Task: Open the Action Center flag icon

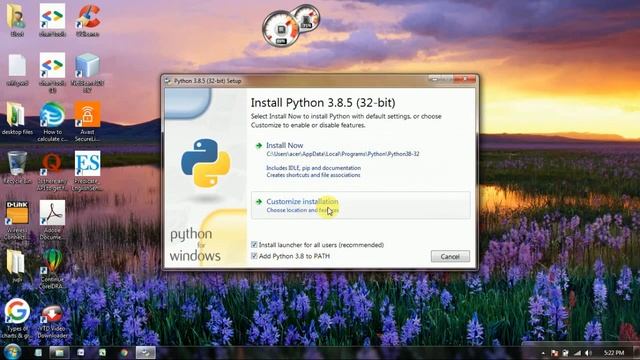Action: [x=554, y=353]
